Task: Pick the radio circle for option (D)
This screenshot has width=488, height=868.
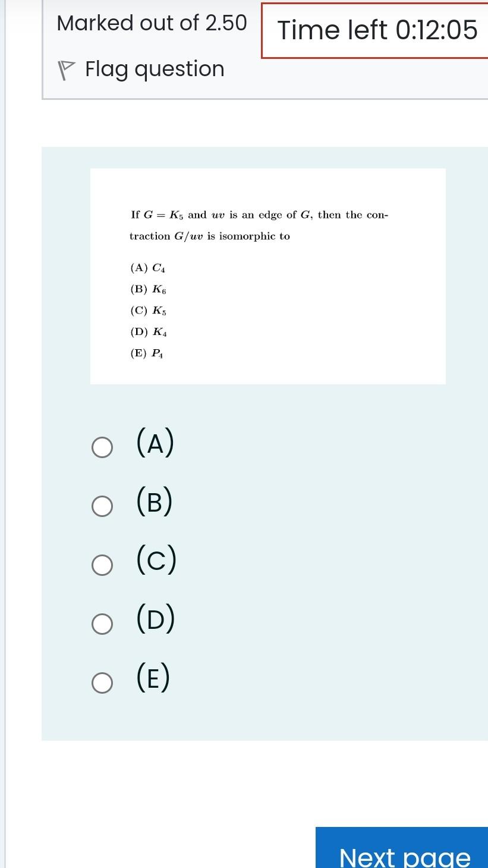Action: click(102, 624)
